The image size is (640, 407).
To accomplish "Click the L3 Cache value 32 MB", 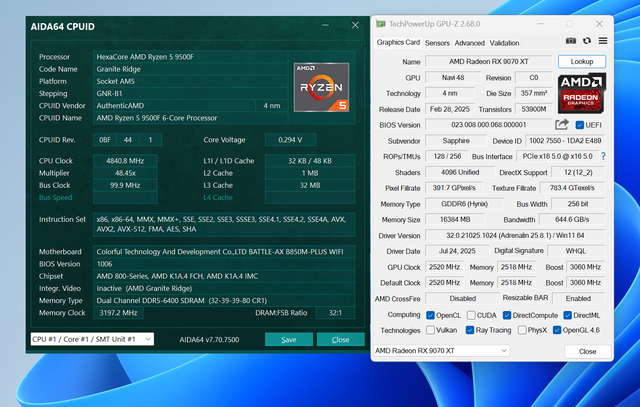I will click(310, 185).
